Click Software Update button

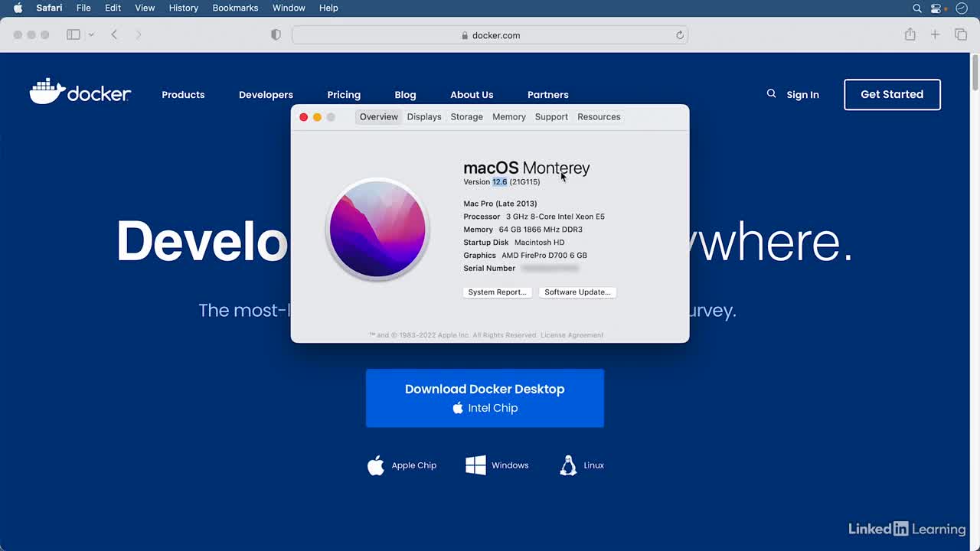point(577,292)
